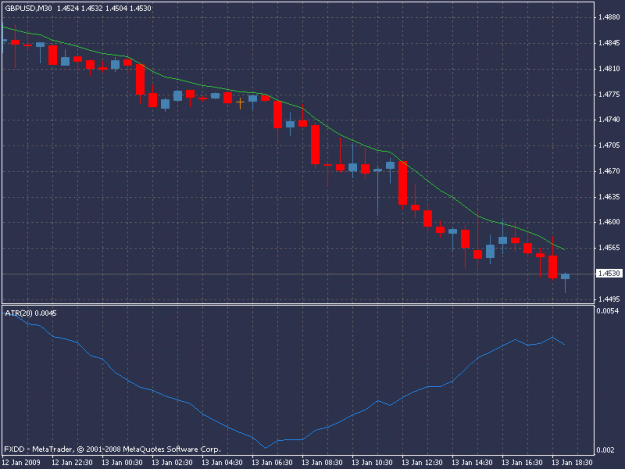This screenshot has height=469, width=625.
Task: Click the 12 Jan 2009 time label
Action: point(21,463)
